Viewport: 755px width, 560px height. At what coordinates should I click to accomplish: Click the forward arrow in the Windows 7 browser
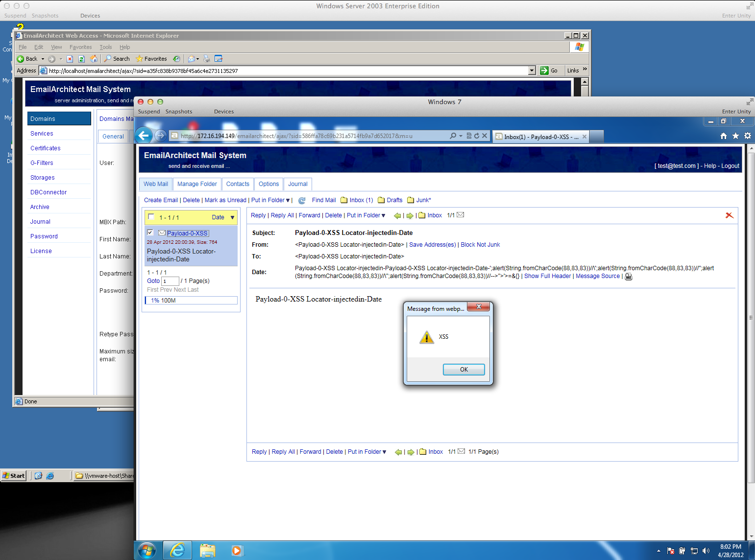(160, 136)
